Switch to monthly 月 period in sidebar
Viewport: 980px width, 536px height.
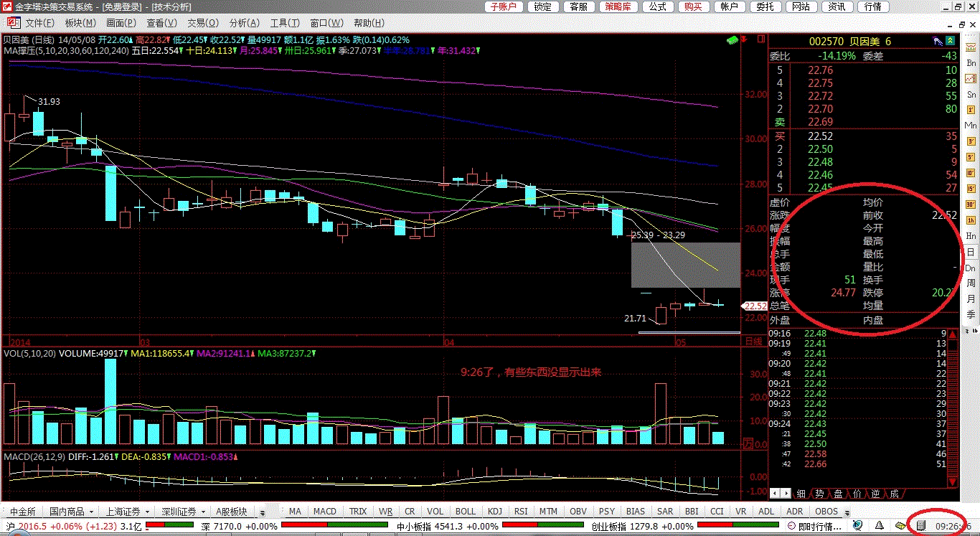(x=971, y=299)
